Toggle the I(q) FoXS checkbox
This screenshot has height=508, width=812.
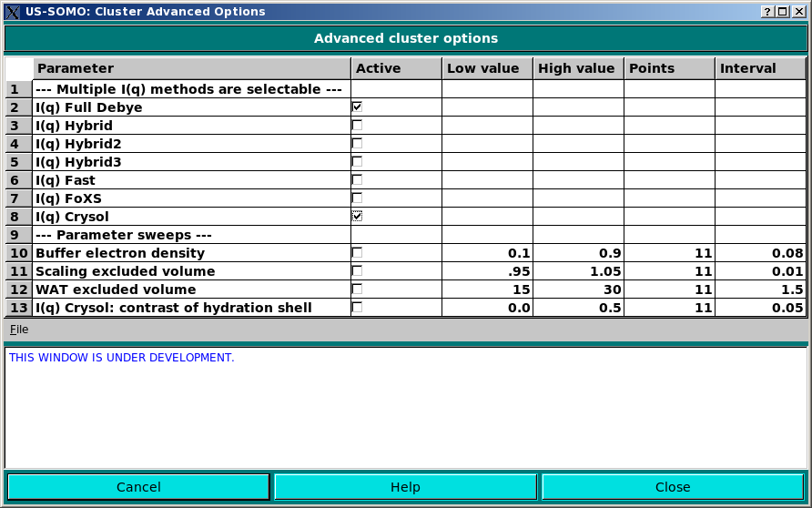pyautogui.click(x=357, y=198)
